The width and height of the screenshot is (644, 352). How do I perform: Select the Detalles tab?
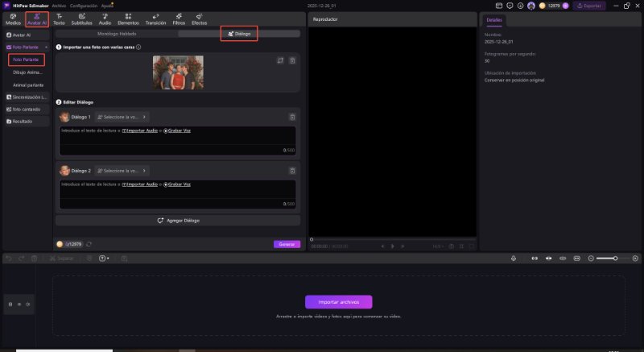pos(493,19)
